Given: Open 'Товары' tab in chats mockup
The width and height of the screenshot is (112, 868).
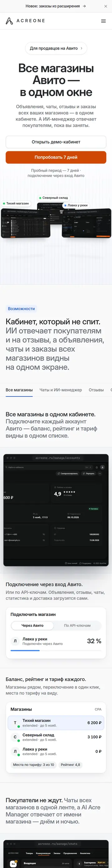Looking at the screenshot, I should coord(30,853).
